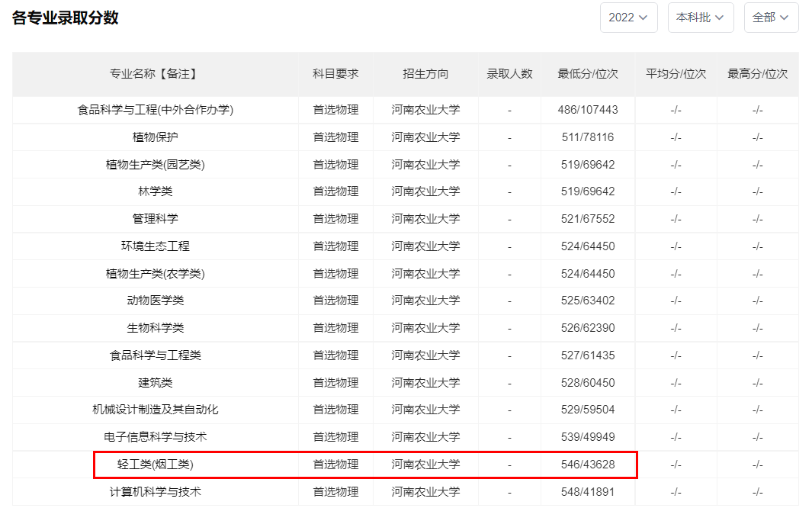Select the 动物医学类 major name
Screen dimensions: 812x521
point(155,301)
